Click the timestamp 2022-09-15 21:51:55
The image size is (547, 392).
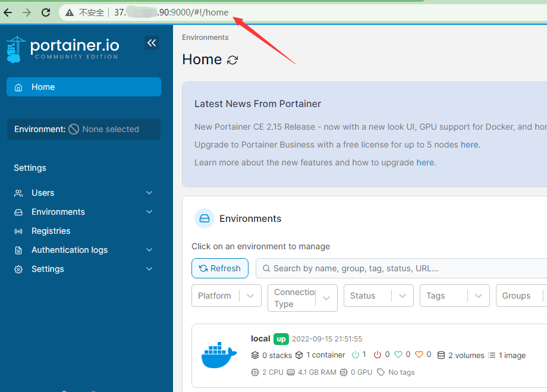(x=327, y=339)
